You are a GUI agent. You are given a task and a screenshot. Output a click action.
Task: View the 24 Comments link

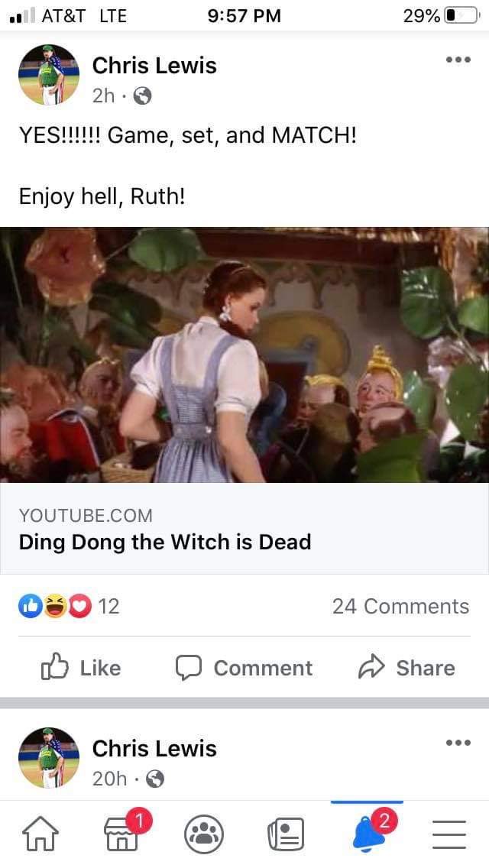point(400,606)
